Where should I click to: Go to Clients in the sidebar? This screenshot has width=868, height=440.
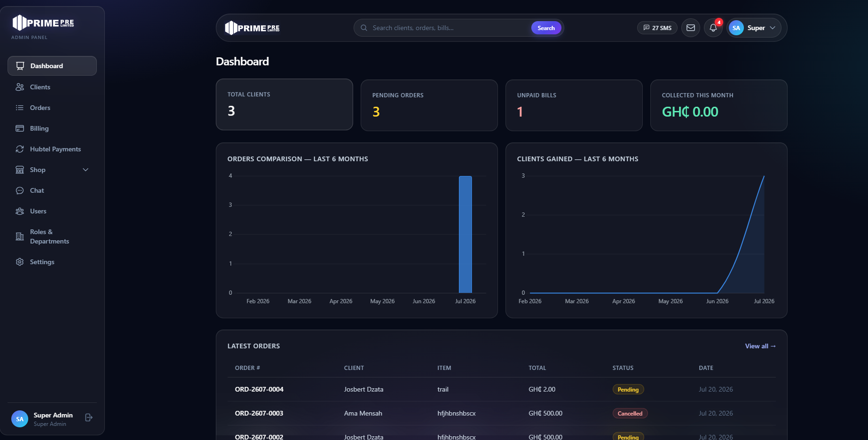point(52,87)
